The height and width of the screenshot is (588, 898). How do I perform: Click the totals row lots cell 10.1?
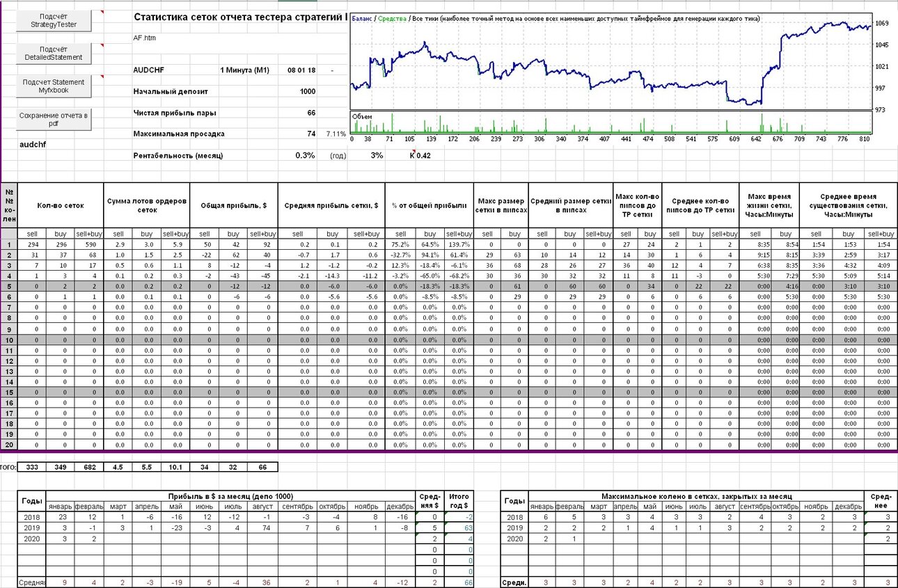[175, 467]
